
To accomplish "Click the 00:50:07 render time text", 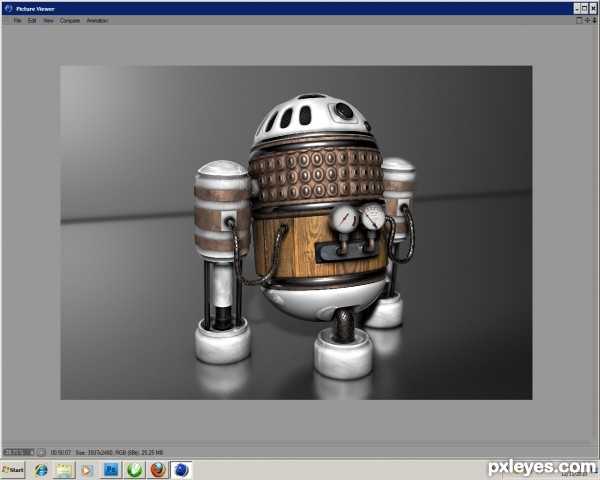I will pos(61,452).
